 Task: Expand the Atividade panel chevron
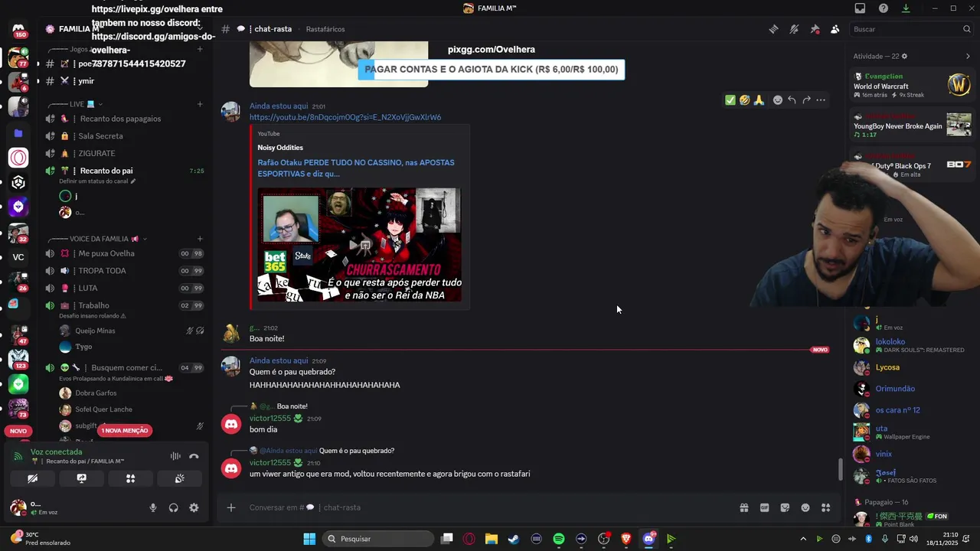click(x=968, y=57)
